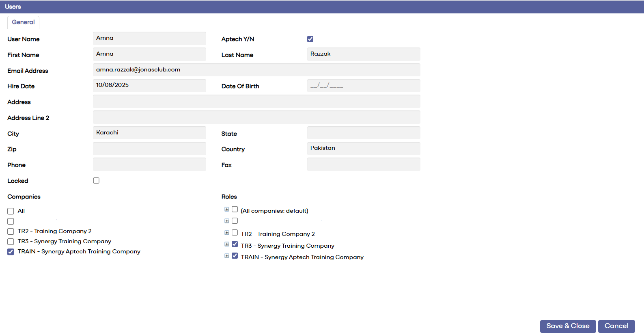This screenshot has width=644, height=335.
Task: Check the (All companies: default) role checkbox
Action: (235, 210)
